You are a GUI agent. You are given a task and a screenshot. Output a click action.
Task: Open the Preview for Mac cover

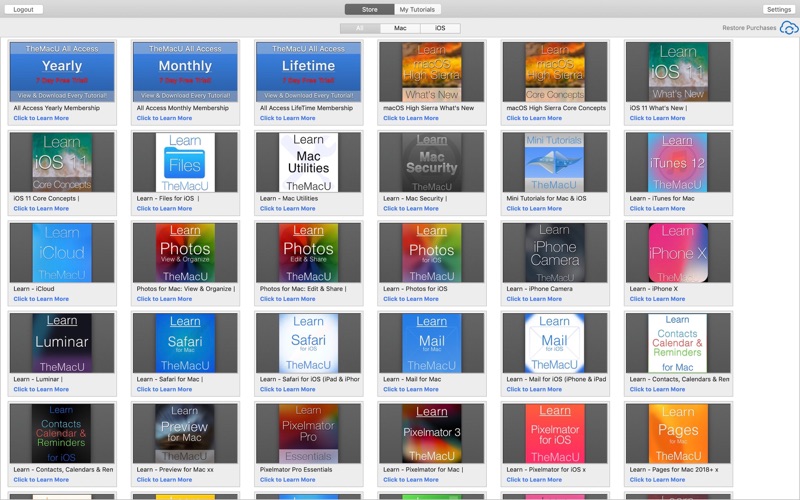[185, 433]
